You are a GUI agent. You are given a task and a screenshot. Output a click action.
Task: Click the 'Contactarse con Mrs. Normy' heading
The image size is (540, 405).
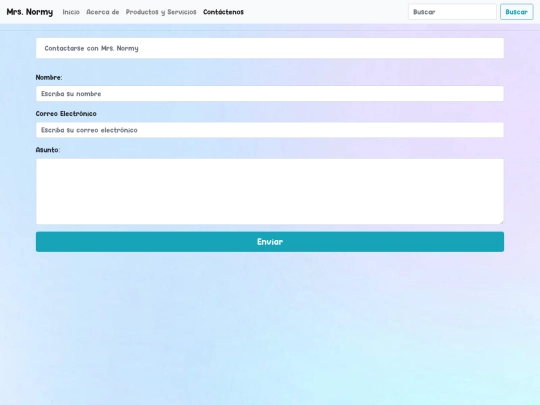pyautogui.click(x=91, y=48)
